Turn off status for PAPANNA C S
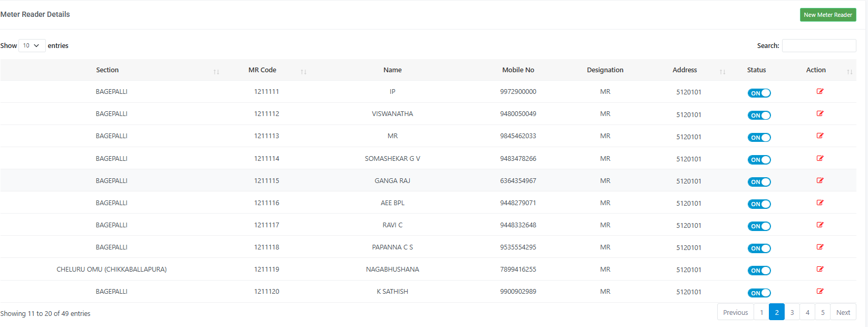Viewport: 868px width, 327px height. coord(759,248)
